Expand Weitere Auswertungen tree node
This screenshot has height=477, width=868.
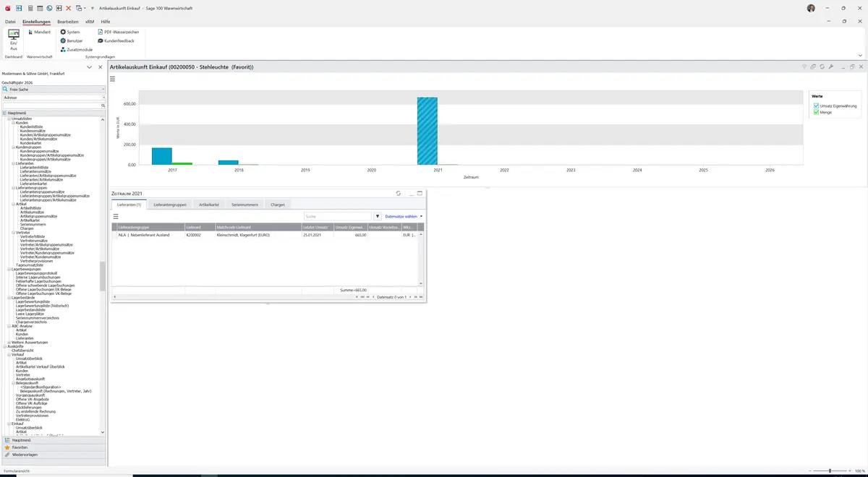9,343
